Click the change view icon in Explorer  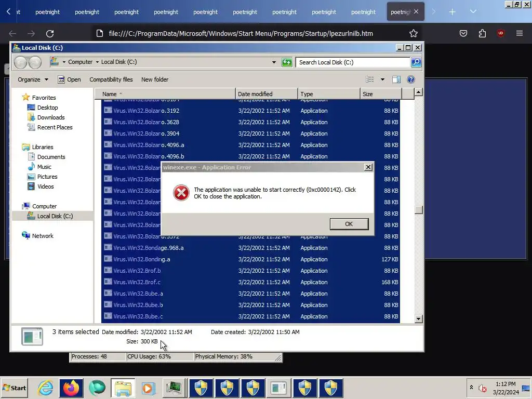[x=370, y=79]
